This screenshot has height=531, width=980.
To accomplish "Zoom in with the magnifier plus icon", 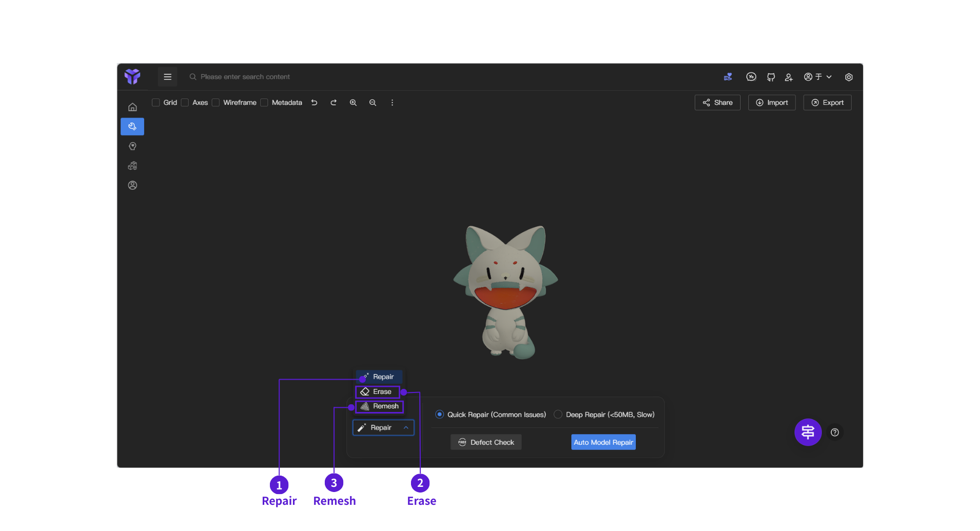I will click(353, 103).
